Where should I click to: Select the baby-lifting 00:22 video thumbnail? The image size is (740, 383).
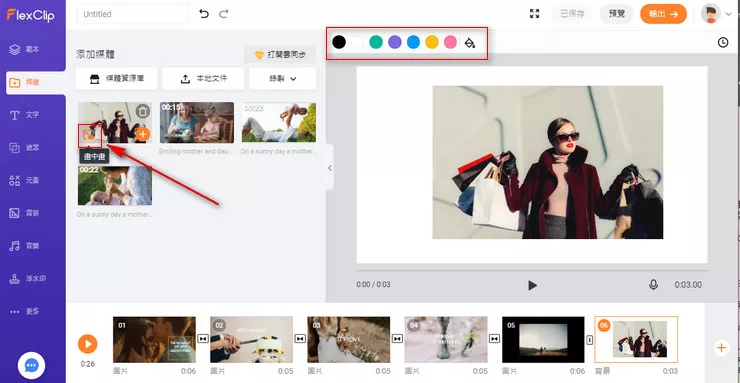pos(279,122)
